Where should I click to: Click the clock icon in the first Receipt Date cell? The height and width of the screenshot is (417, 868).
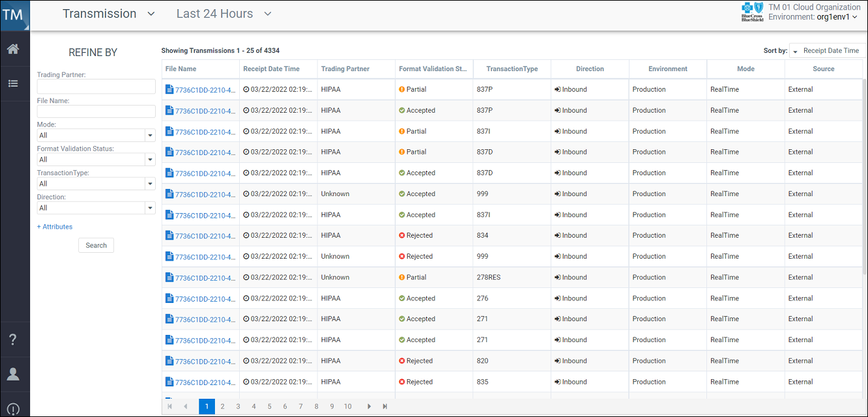click(246, 89)
